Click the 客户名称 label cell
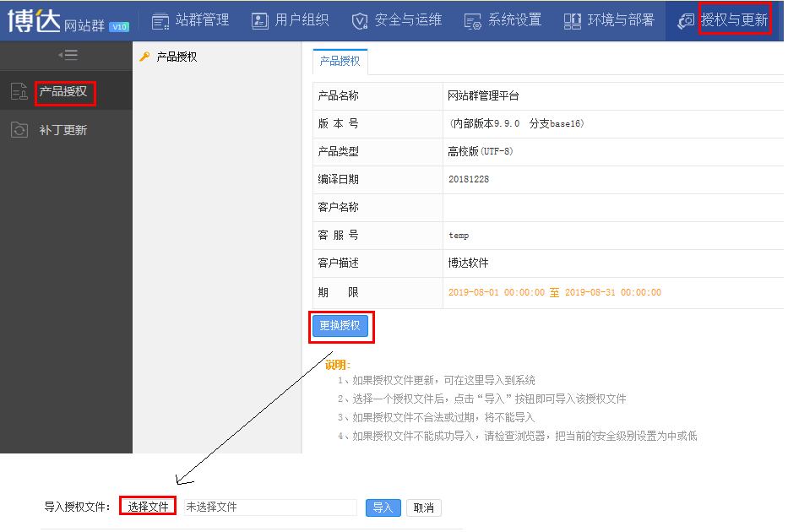This screenshot has width=788, height=532. click(x=378, y=208)
